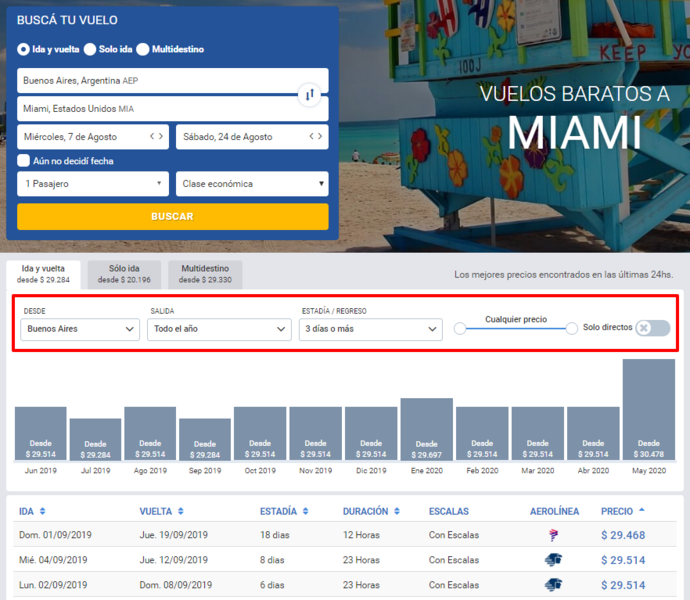690x600 pixels.
Task: Go to previous return date with the left arrow
Action: (x=311, y=136)
